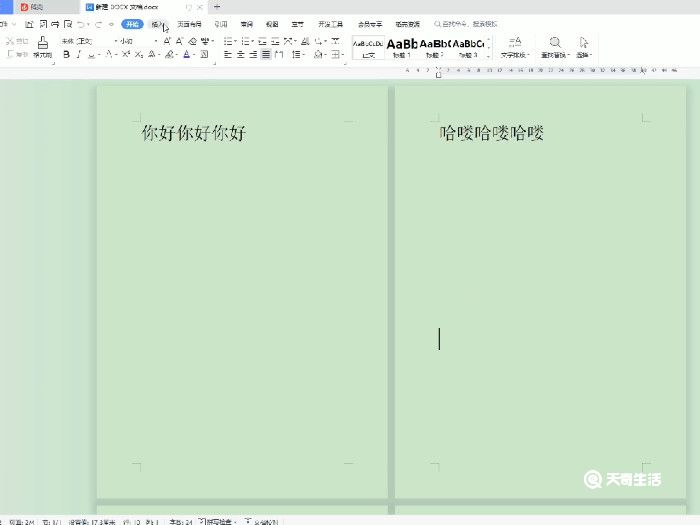Open the 会员专享 tab

370,24
